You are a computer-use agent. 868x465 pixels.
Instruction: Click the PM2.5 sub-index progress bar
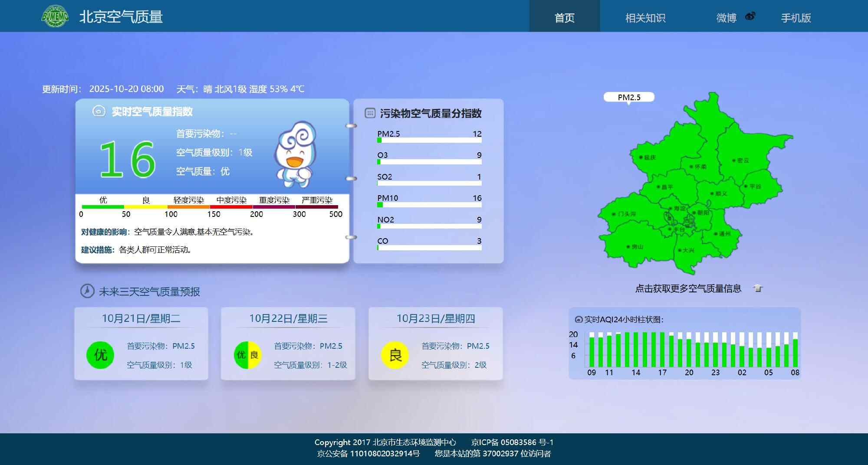pyautogui.click(x=429, y=140)
